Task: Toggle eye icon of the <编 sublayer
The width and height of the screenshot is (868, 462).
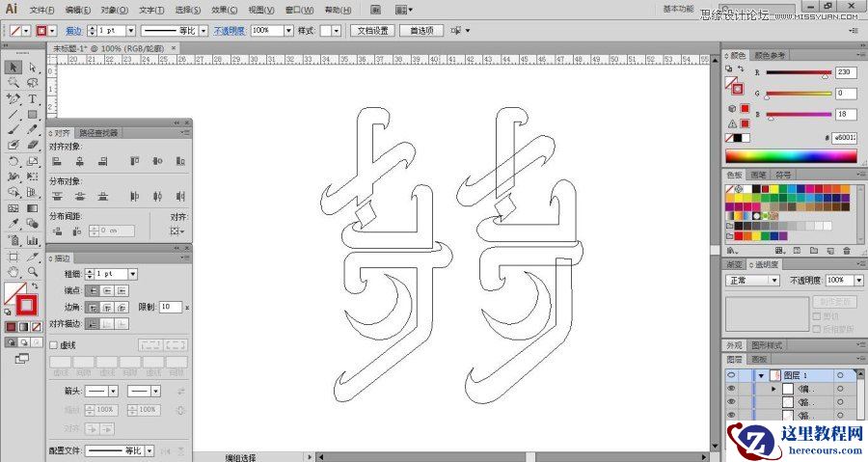Action: [x=731, y=389]
